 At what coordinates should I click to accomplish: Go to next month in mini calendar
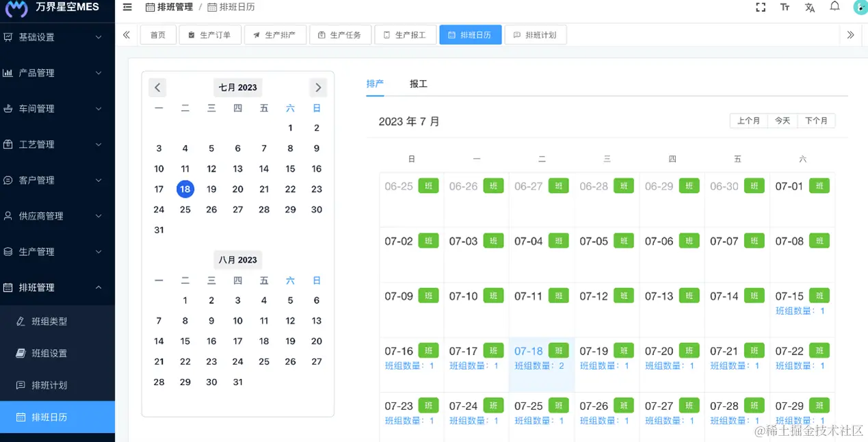tap(318, 88)
